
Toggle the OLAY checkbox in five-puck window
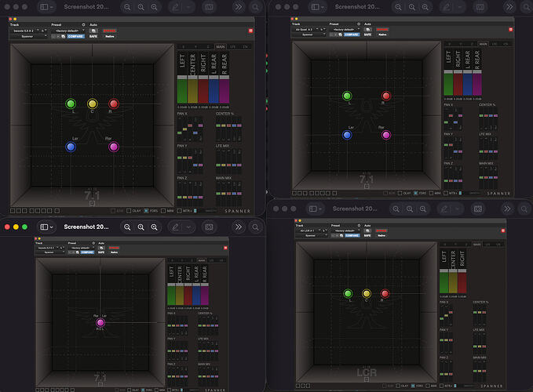pos(129,211)
